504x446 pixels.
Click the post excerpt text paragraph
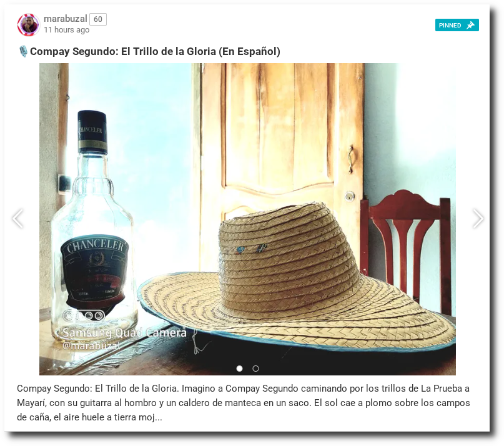tap(244, 403)
